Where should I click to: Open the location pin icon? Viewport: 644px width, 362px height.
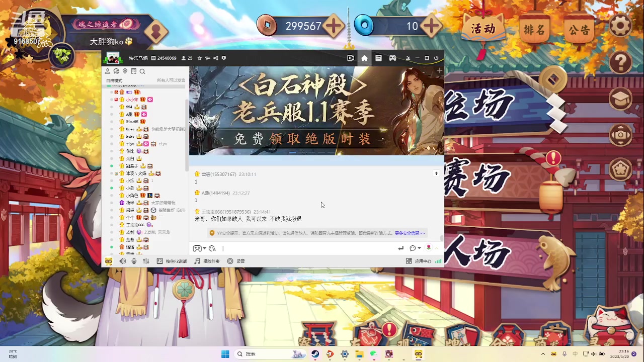pos(125,71)
